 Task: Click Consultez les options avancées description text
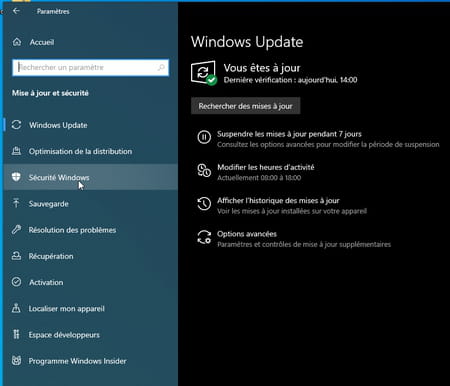(328, 145)
